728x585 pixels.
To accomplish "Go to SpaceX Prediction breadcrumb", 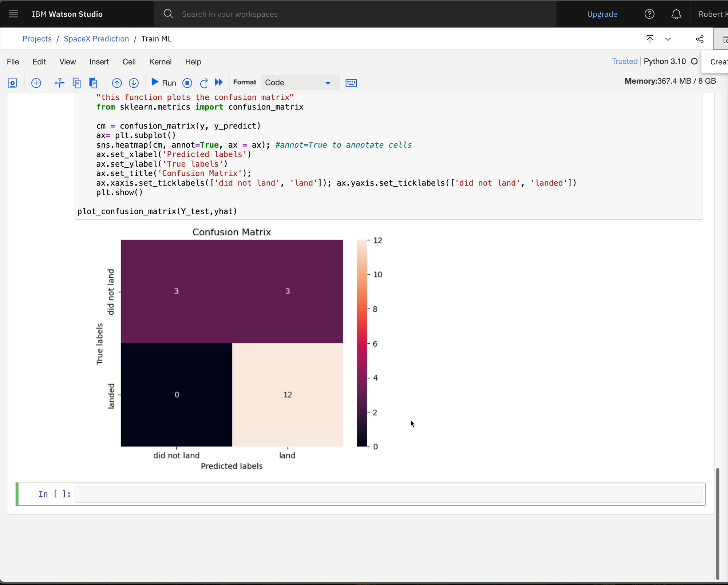I will pyautogui.click(x=96, y=39).
